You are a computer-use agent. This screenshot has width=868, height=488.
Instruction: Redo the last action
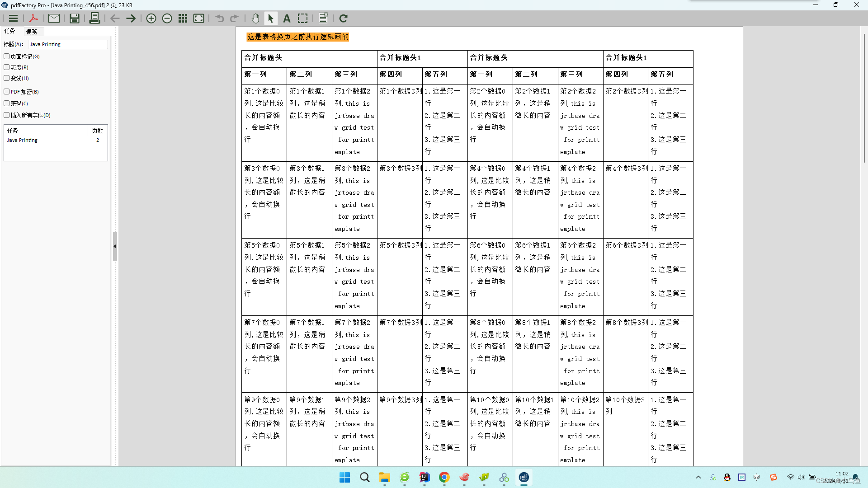234,19
